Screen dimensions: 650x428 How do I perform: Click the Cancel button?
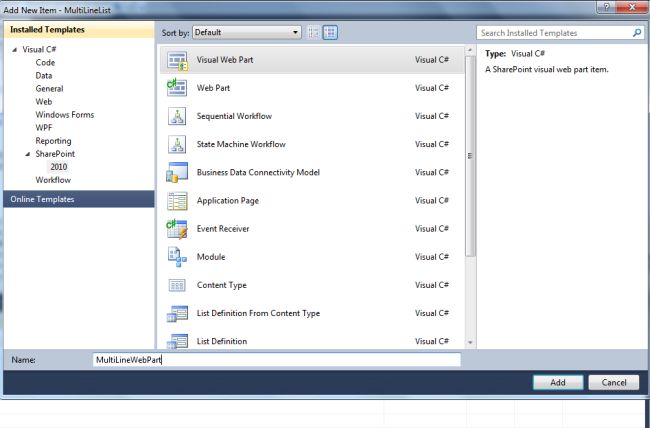click(614, 382)
